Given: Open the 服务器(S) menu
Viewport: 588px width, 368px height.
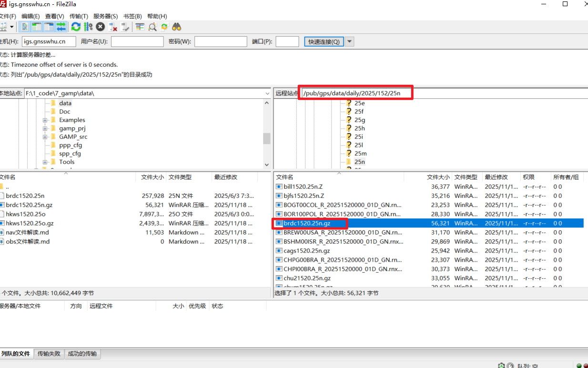Looking at the screenshot, I should coord(105,16).
